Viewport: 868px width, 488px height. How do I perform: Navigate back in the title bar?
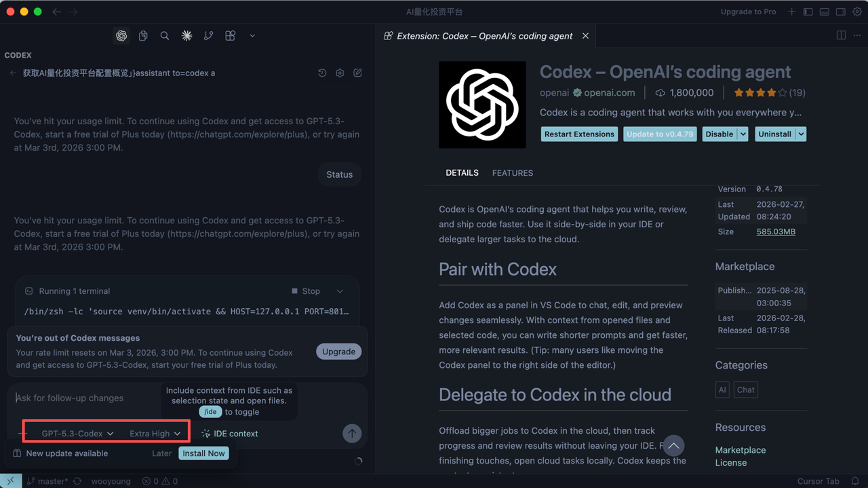click(x=56, y=12)
